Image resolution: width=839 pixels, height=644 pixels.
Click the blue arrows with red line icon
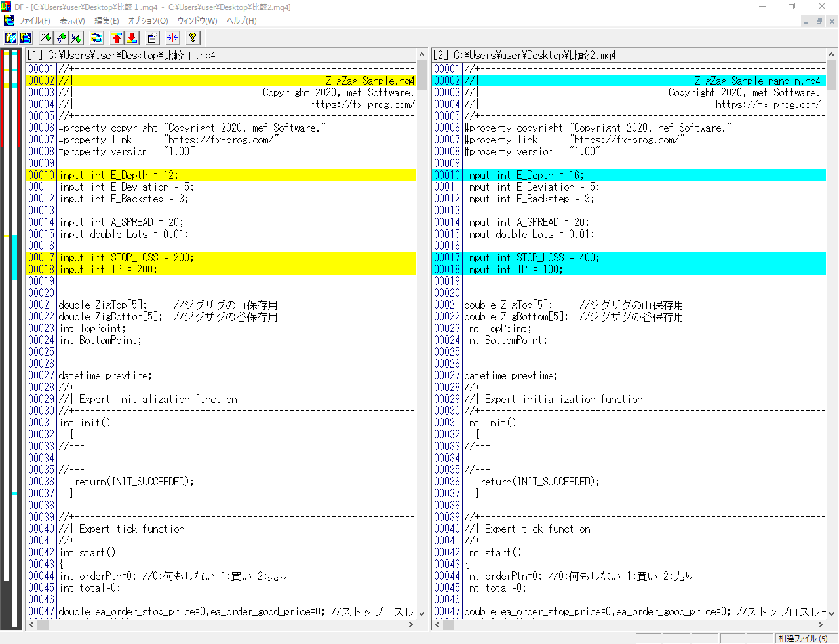point(172,38)
